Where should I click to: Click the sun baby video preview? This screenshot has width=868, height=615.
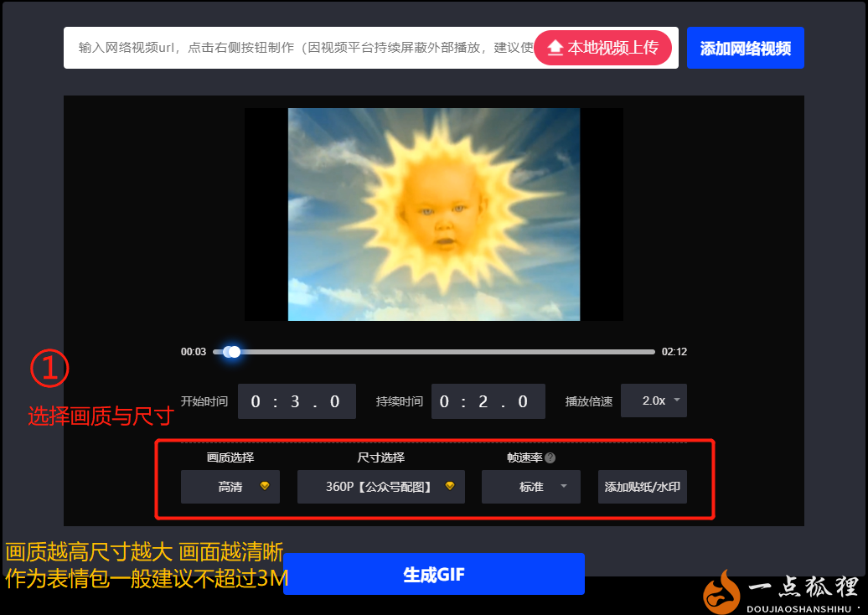click(433, 214)
